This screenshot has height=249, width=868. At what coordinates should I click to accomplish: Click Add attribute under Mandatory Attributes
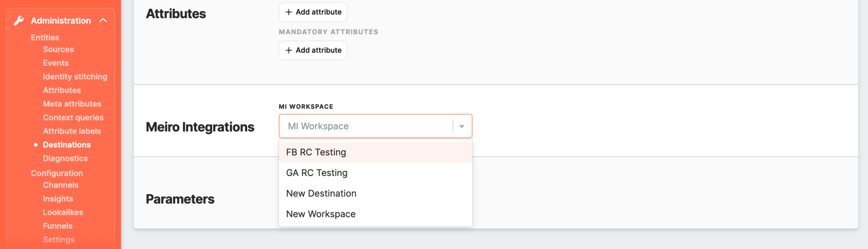[313, 50]
